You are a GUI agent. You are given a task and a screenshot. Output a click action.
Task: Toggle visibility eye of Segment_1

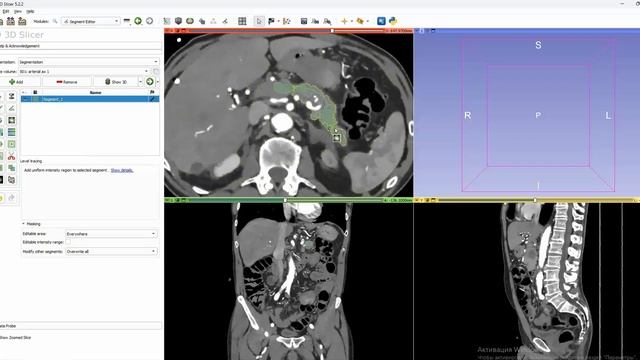(x=26, y=99)
